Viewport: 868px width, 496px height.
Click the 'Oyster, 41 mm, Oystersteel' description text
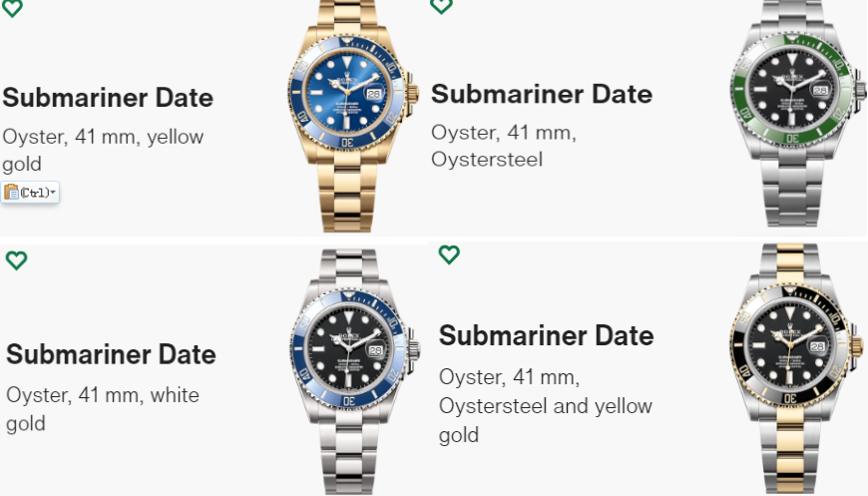504,146
